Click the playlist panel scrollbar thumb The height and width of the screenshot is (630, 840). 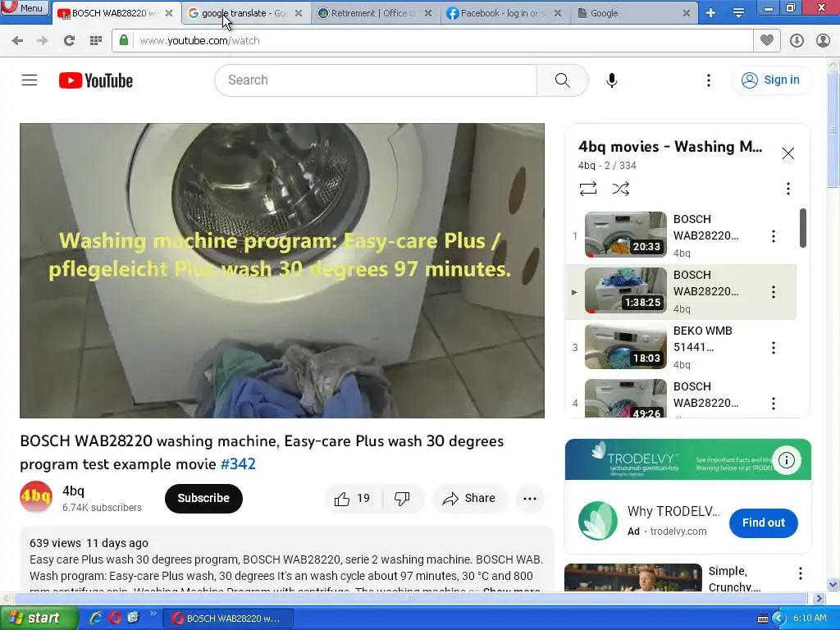(802, 228)
